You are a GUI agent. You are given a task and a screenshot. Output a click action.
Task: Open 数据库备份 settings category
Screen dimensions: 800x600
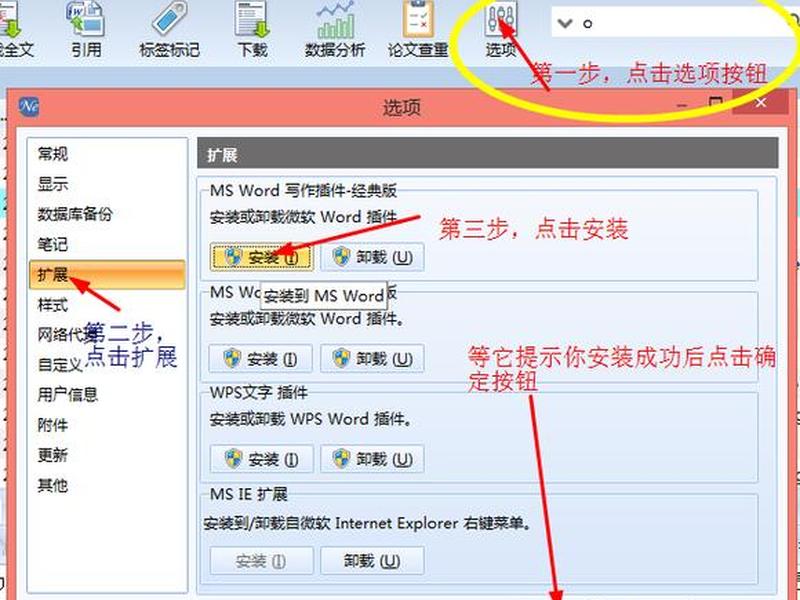pyautogui.click(x=107, y=214)
